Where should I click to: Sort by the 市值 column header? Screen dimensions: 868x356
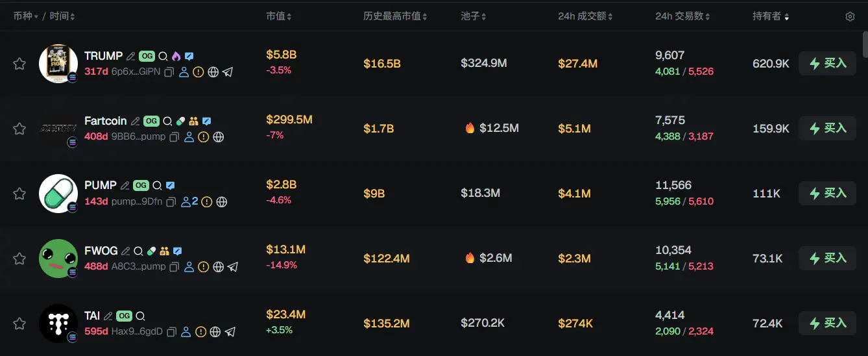(x=279, y=16)
